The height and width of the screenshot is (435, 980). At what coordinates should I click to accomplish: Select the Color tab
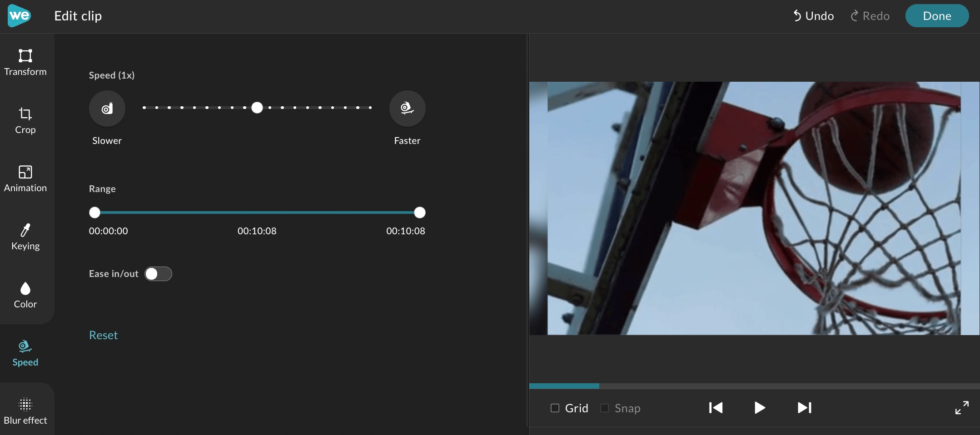click(25, 295)
